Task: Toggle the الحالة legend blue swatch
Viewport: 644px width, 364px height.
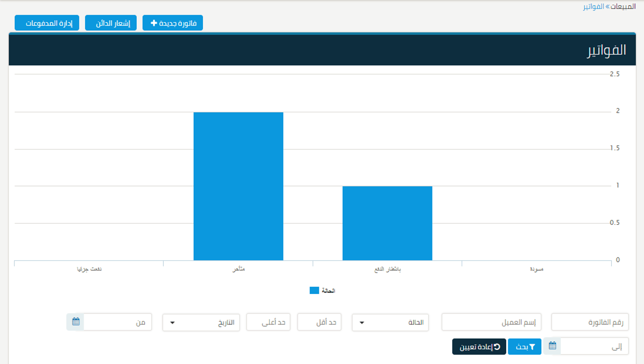Action: pos(314,291)
